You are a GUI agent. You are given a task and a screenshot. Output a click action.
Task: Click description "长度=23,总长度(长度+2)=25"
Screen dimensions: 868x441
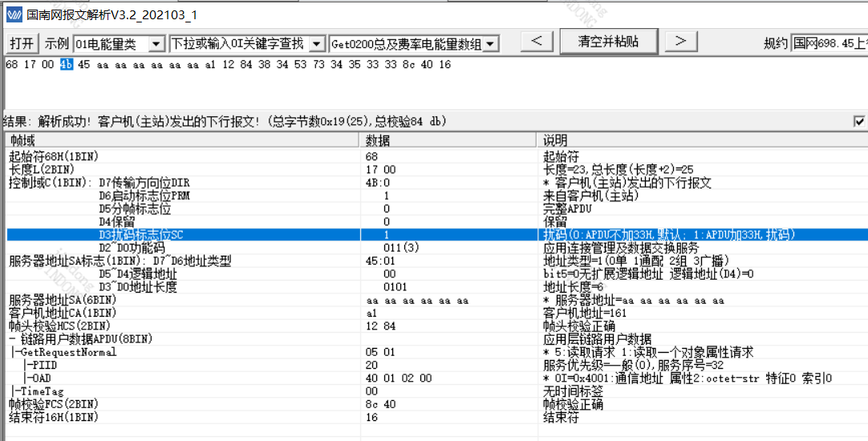[619, 170]
